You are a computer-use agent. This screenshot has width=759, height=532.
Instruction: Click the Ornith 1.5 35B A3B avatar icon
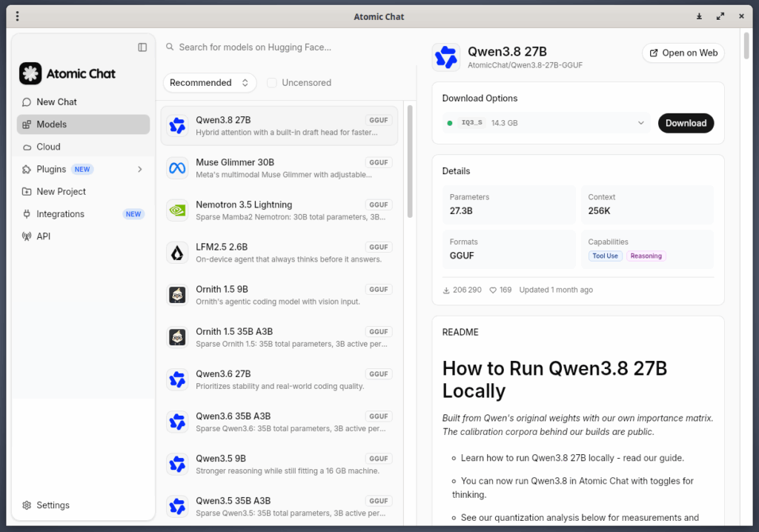point(177,337)
